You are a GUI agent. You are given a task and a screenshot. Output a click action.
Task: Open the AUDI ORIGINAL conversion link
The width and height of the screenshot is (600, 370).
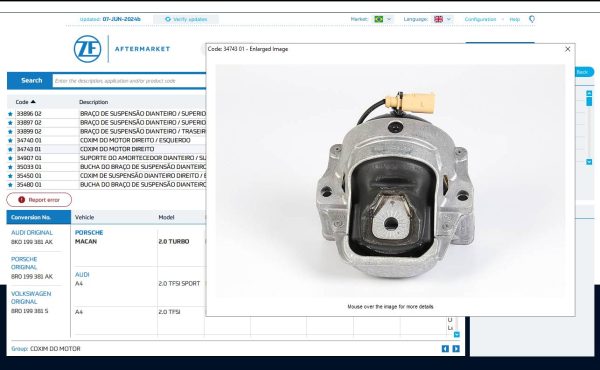[32, 233]
